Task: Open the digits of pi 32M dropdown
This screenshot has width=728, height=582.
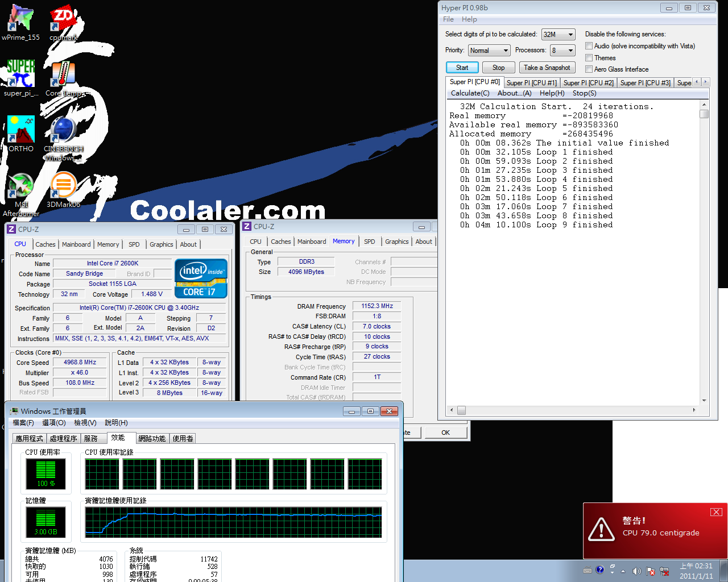Action: [x=559, y=35]
